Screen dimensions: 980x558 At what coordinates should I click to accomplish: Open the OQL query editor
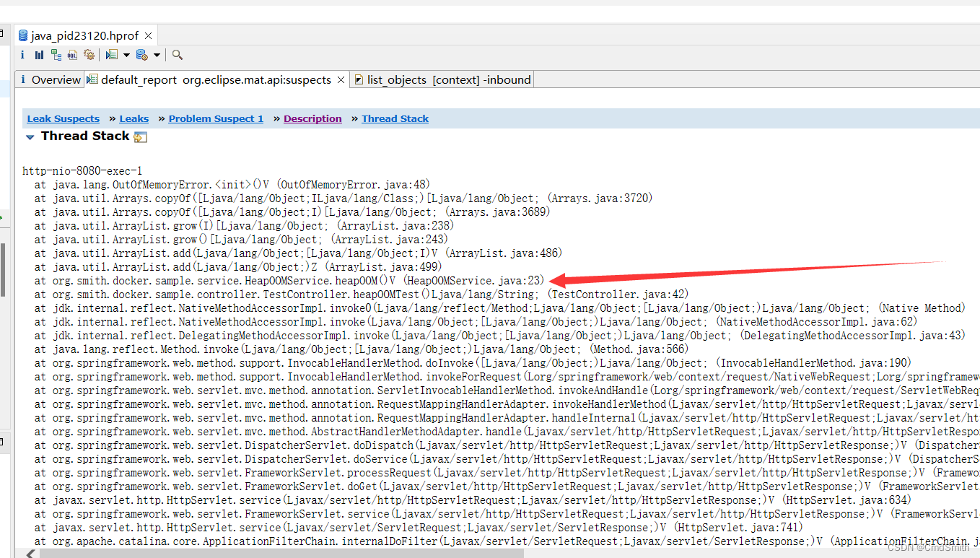click(72, 55)
